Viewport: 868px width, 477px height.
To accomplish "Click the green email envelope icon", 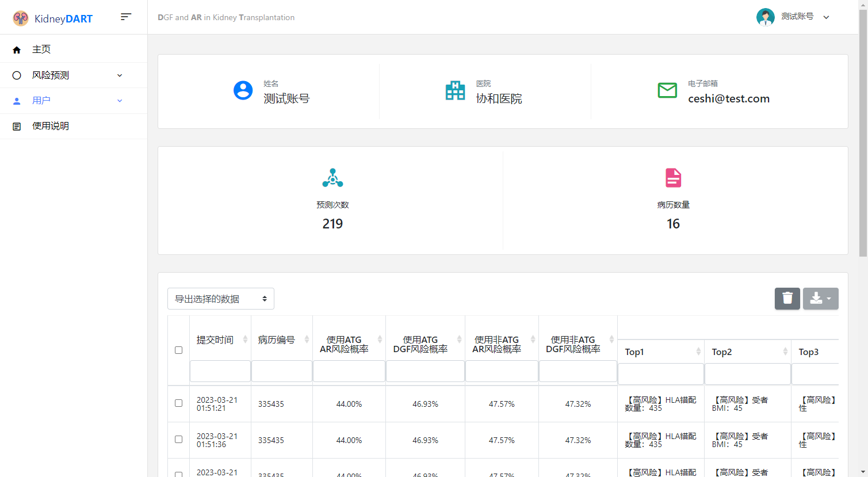I will pos(667,91).
